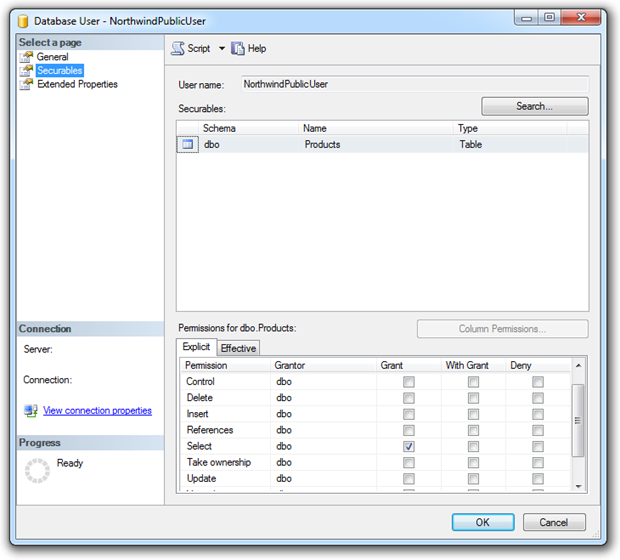Toggle Grant checkbox for Control
The width and height of the screenshot is (620, 560).
click(x=408, y=382)
